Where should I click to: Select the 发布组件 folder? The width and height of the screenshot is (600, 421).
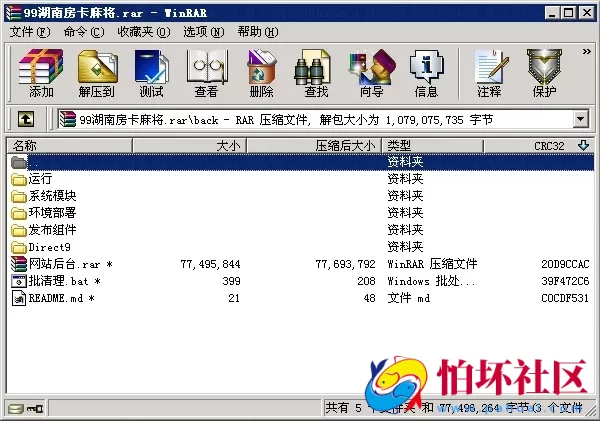tap(300, 230)
